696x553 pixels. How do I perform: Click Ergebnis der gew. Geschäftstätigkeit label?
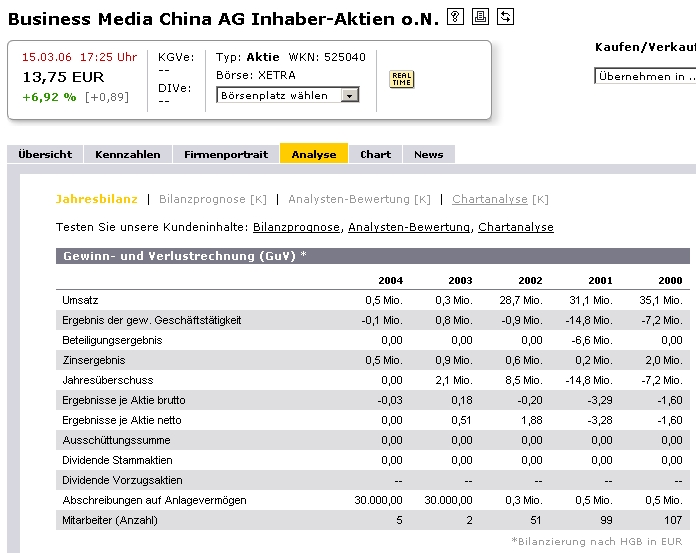pyautogui.click(x=152, y=320)
